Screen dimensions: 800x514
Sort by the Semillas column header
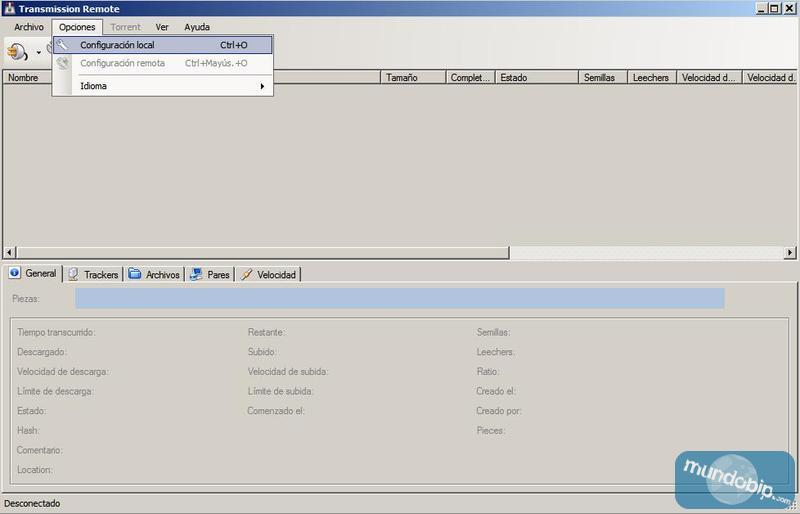coord(603,78)
